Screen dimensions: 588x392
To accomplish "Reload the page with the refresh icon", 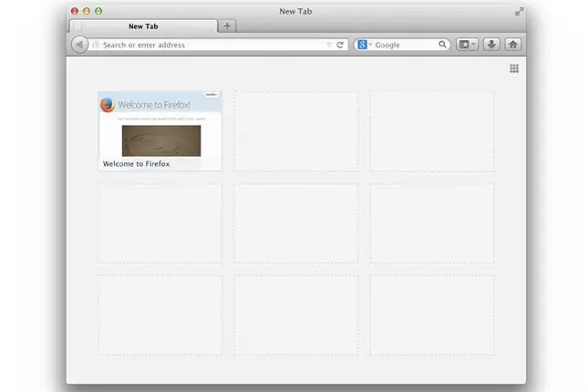I will tap(340, 45).
